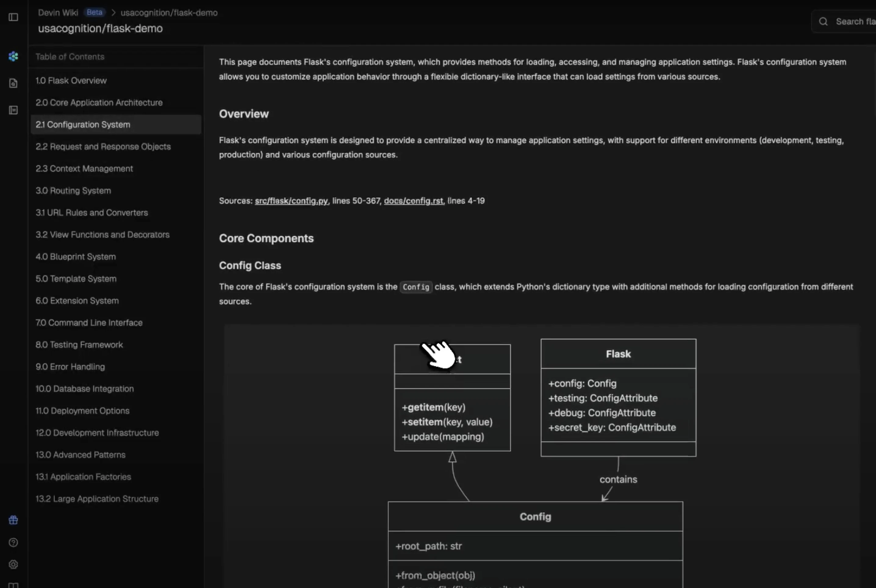Viewport: 876px width, 588px height.
Task: Click the book icon at sidebar bottom
Action: (x=13, y=585)
